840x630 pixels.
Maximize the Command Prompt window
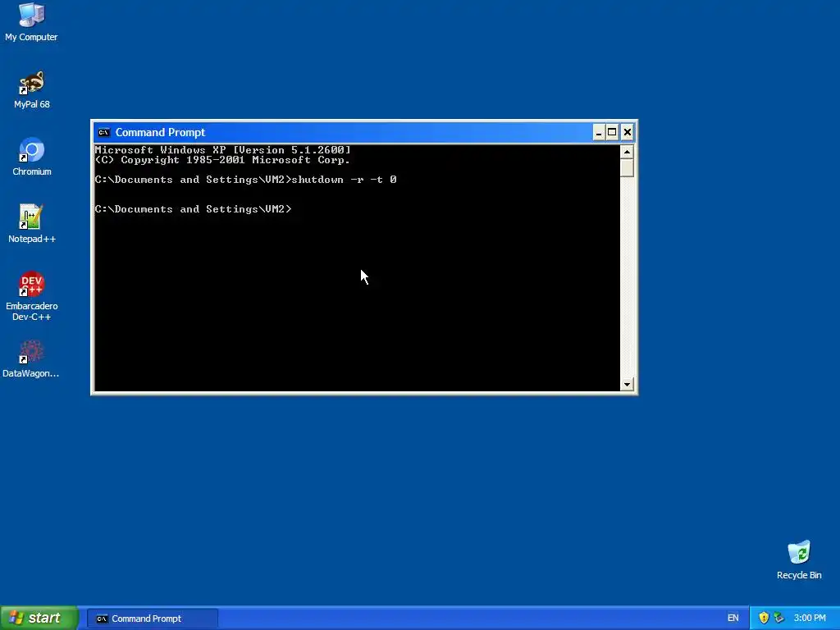click(x=612, y=132)
